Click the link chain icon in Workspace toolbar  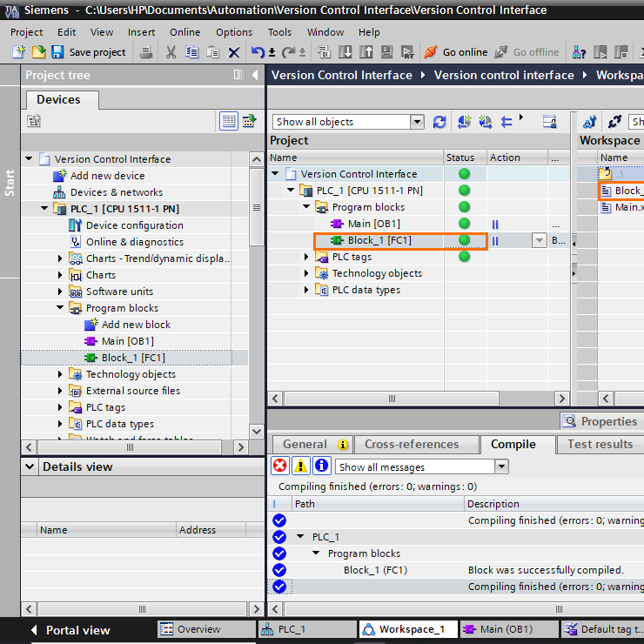(x=614, y=122)
